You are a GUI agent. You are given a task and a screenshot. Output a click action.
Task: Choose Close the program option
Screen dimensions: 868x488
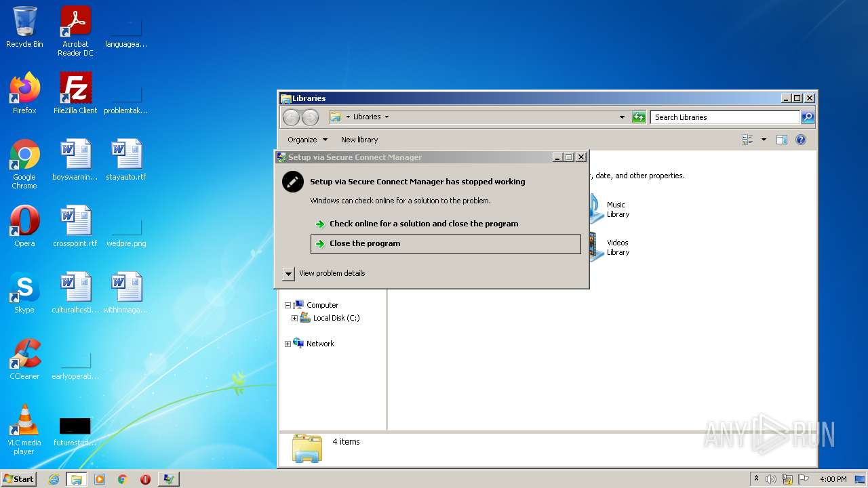[446, 244]
